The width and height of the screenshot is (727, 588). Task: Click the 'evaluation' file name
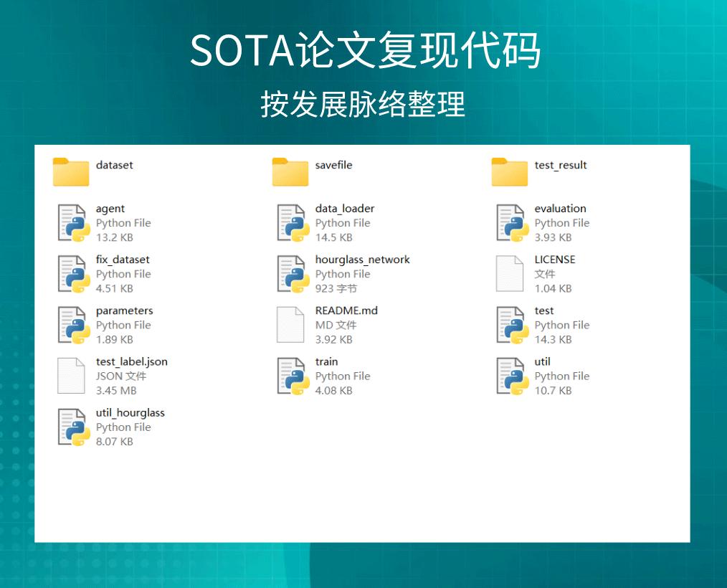coord(560,209)
